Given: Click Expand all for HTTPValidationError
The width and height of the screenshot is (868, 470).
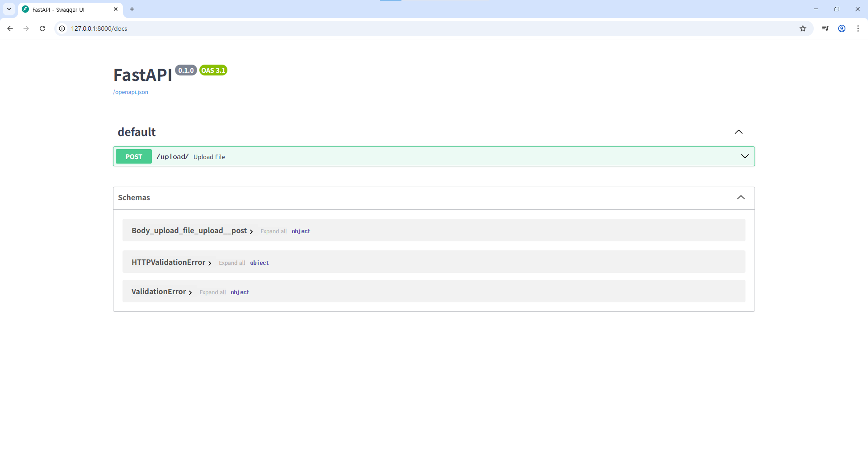Looking at the screenshot, I should tap(232, 263).
